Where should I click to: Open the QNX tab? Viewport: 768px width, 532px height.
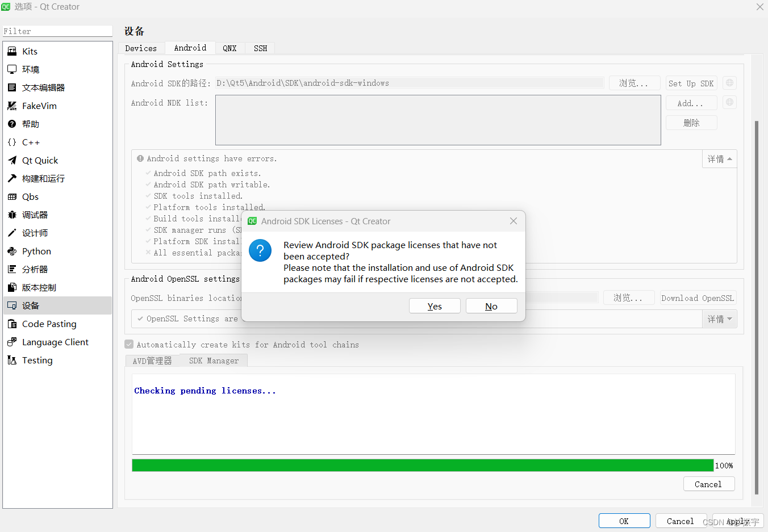(x=229, y=48)
